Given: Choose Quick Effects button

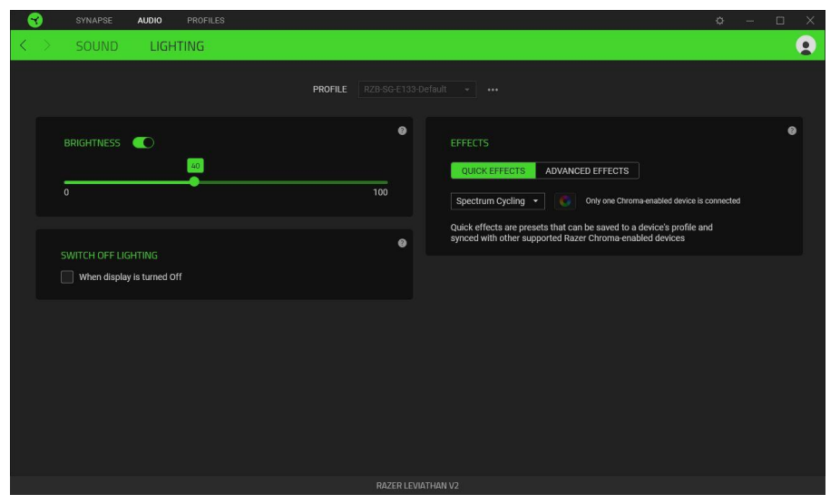Looking at the screenshot, I should 493,170.
